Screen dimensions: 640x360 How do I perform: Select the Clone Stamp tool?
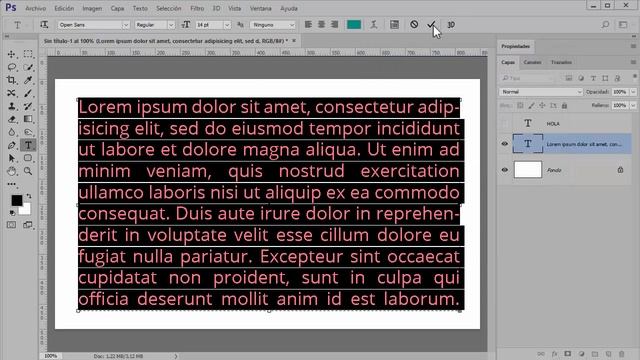[x=11, y=106]
